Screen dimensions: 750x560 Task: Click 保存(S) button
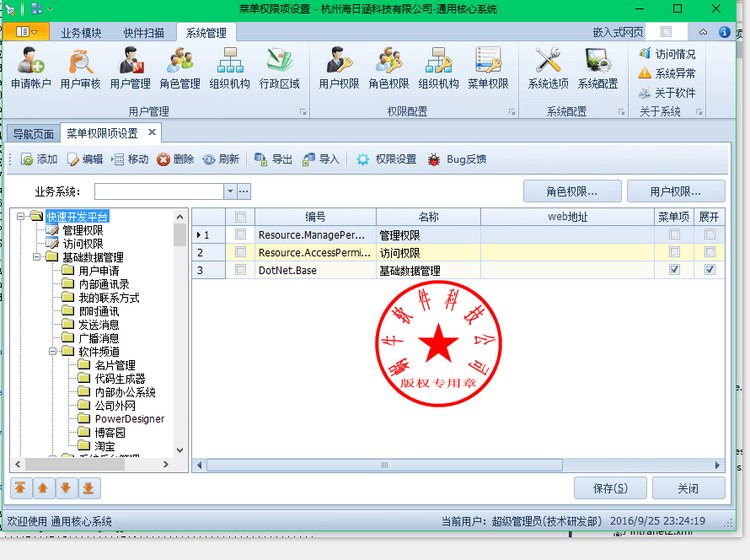point(610,488)
